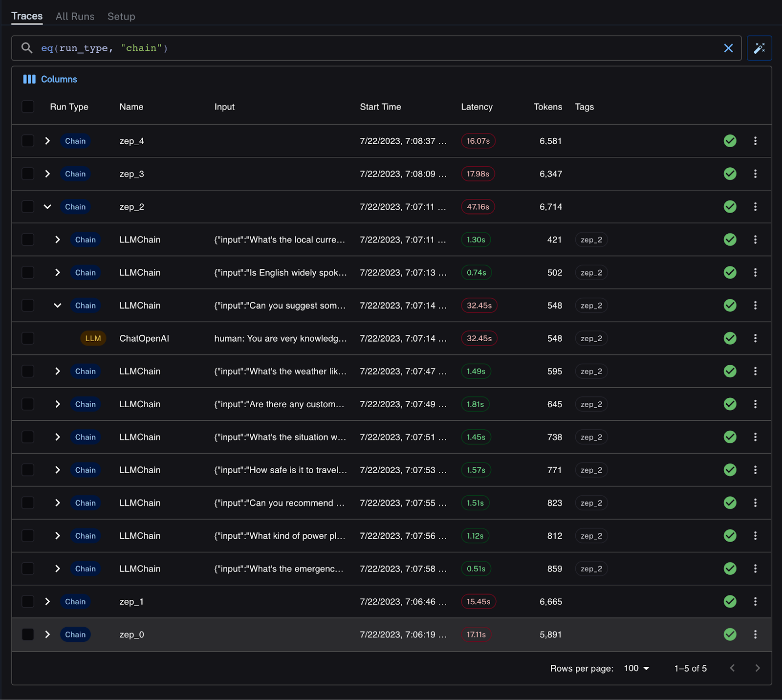
Task: Open the three-dot menu for zep_4
Action: click(755, 141)
